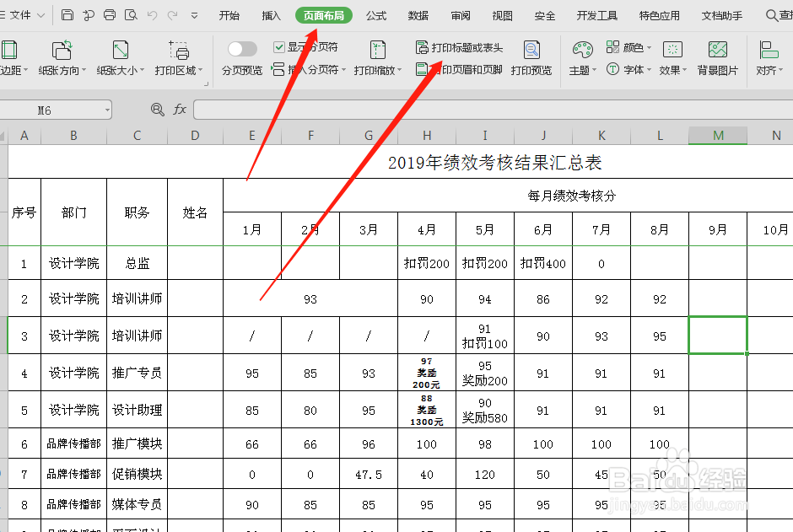Open the 安全 tab
The width and height of the screenshot is (793, 532).
click(x=545, y=16)
